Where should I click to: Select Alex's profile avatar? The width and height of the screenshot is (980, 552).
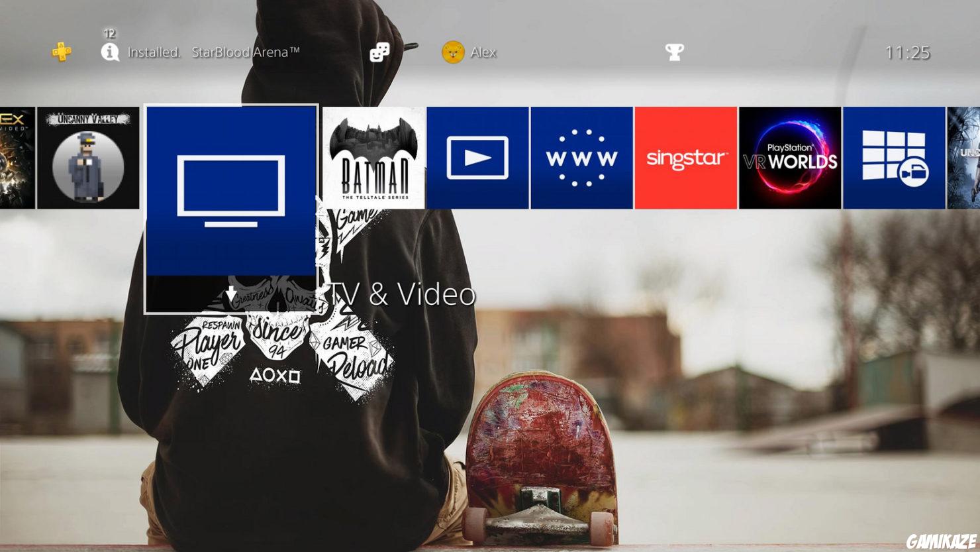tap(452, 52)
